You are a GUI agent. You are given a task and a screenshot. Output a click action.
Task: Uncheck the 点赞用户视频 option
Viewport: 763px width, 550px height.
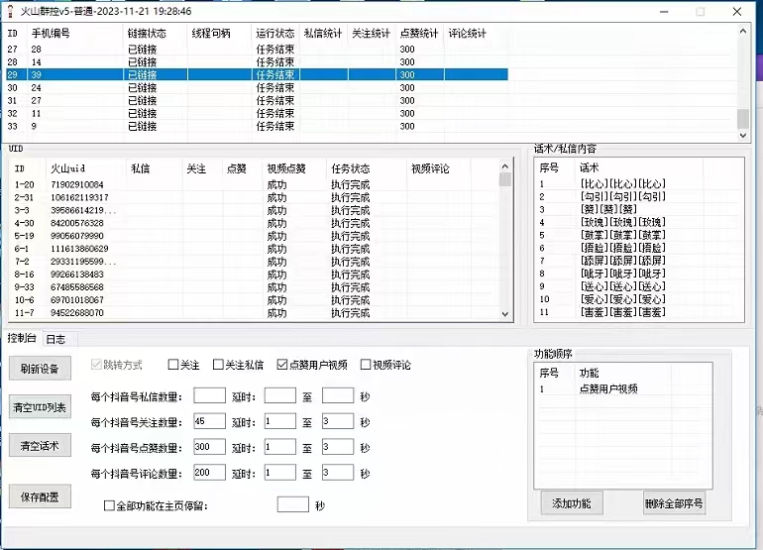282,365
